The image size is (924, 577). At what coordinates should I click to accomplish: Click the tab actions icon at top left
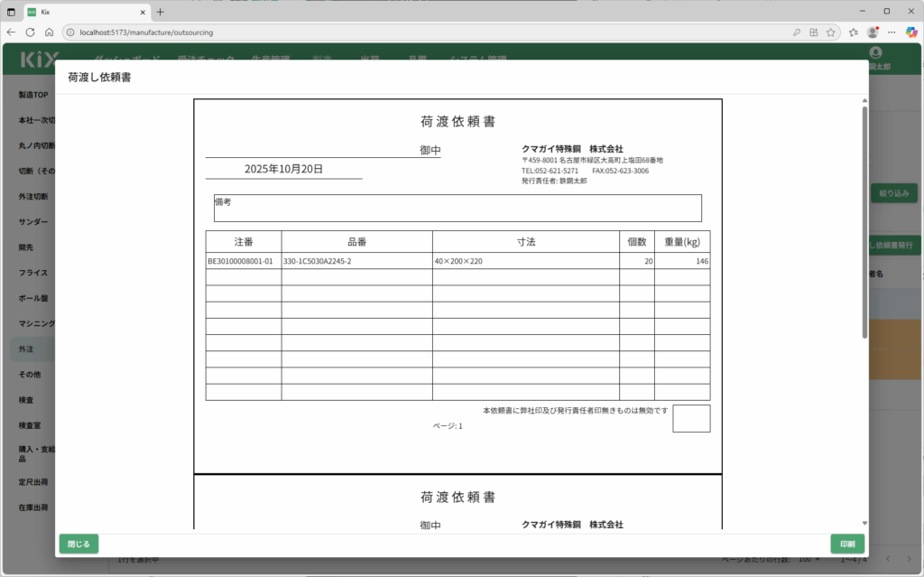pyautogui.click(x=11, y=12)
